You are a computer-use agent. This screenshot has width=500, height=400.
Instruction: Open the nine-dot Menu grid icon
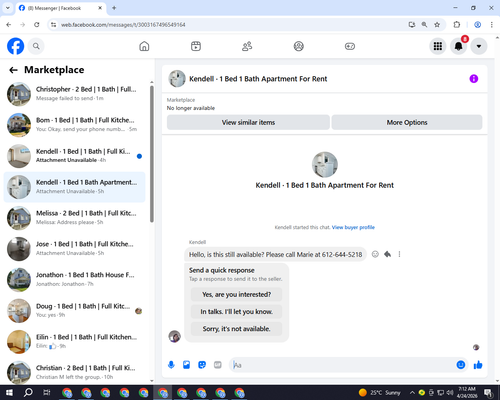(x=438, y=46)
